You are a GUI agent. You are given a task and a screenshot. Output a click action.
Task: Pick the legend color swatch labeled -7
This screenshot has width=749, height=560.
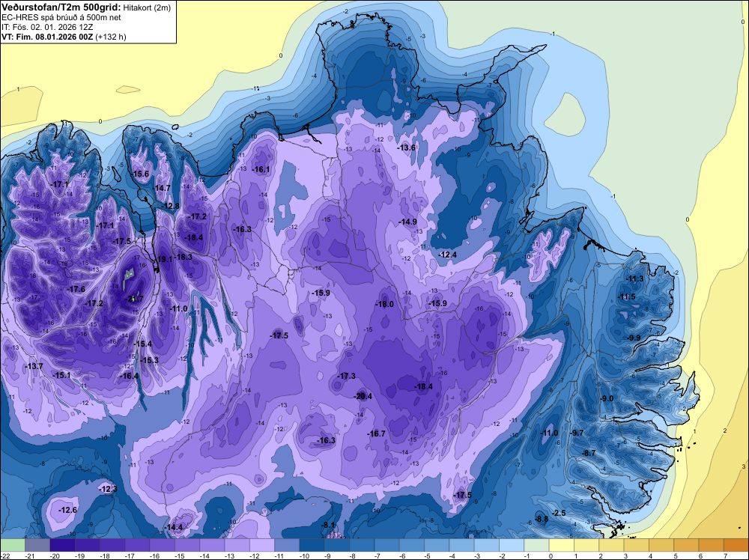(x=387, y=545)
